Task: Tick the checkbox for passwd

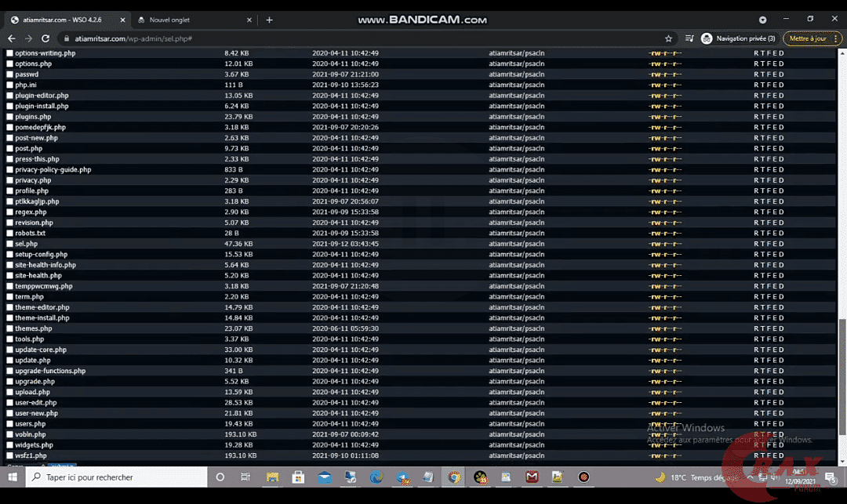Action: pos(9,74)
